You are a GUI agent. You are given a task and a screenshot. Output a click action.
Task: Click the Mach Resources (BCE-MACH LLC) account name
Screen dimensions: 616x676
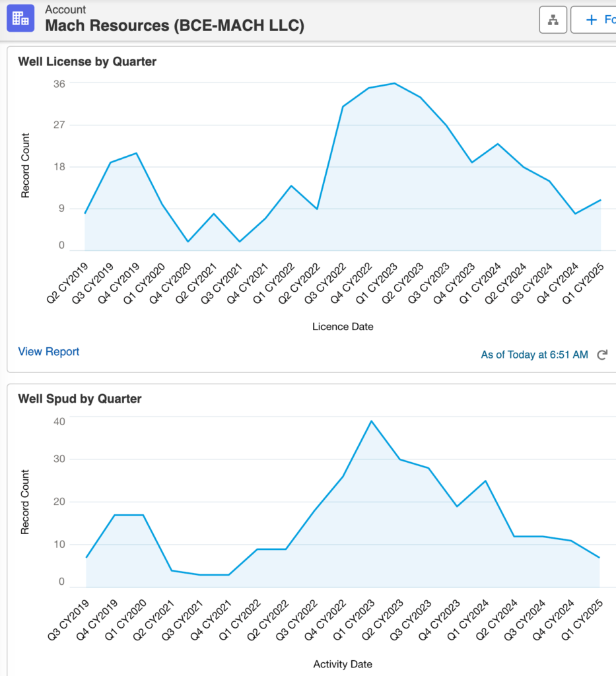(174, 26)
